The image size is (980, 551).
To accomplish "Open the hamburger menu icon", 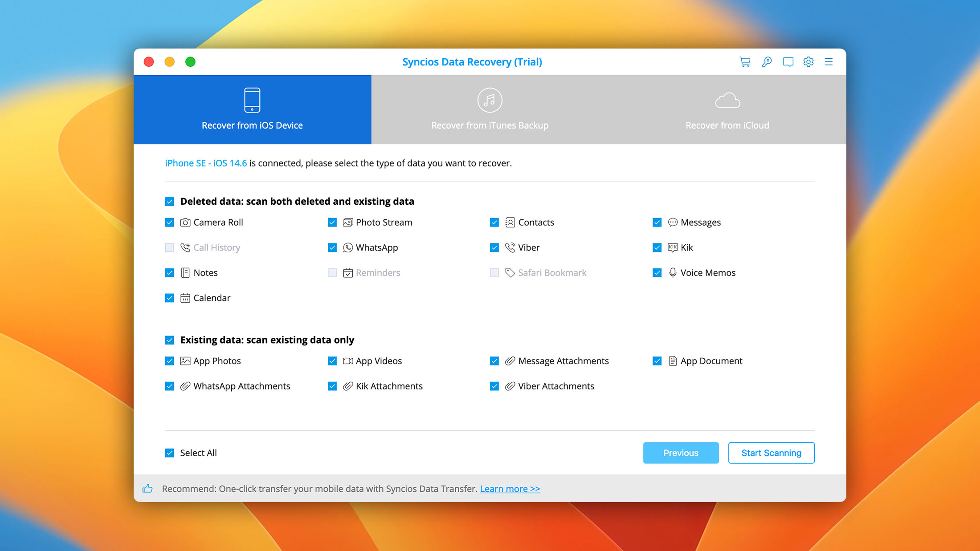I will 829,62.
